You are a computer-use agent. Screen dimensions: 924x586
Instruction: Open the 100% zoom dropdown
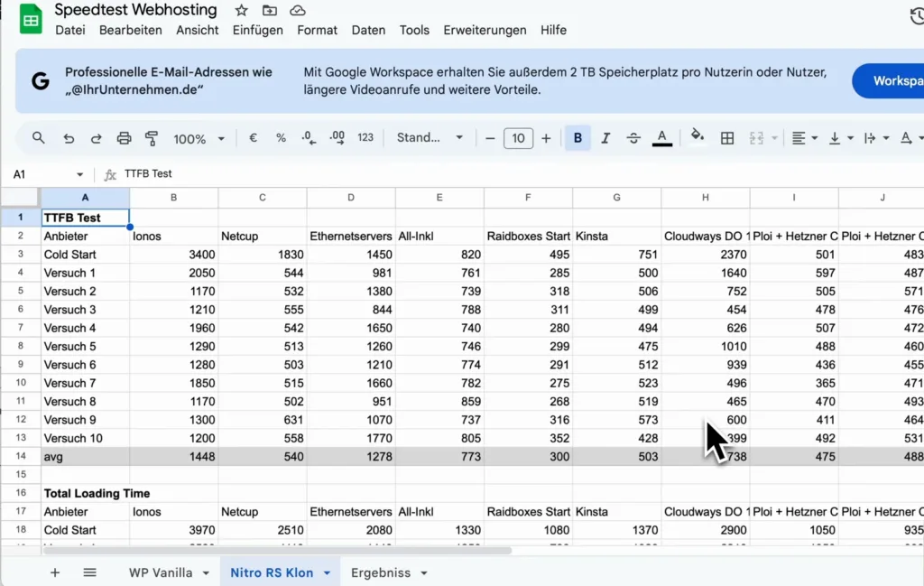(199, 138)
